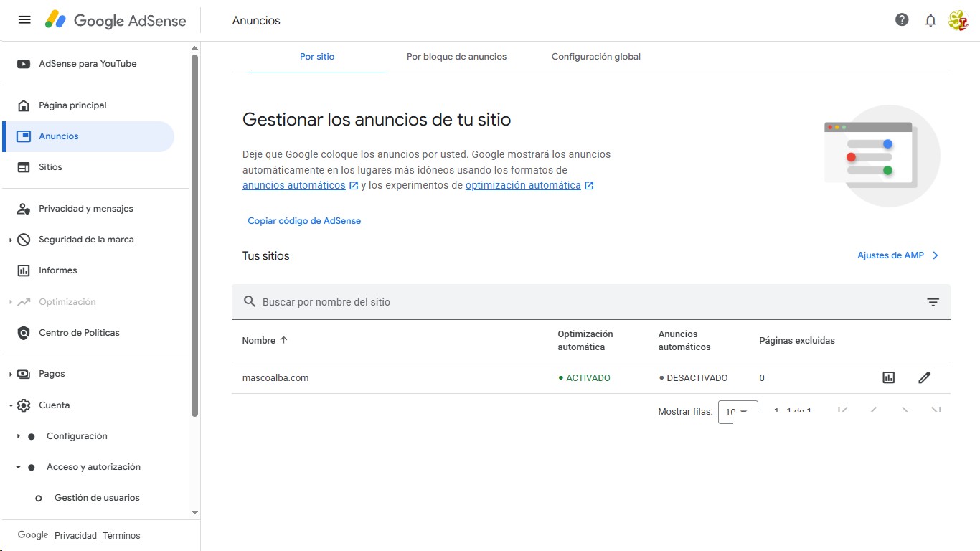This screenshot has height=551, width=980.
Task: Open the Ajustes de AMP link
Action: (890, 255)
